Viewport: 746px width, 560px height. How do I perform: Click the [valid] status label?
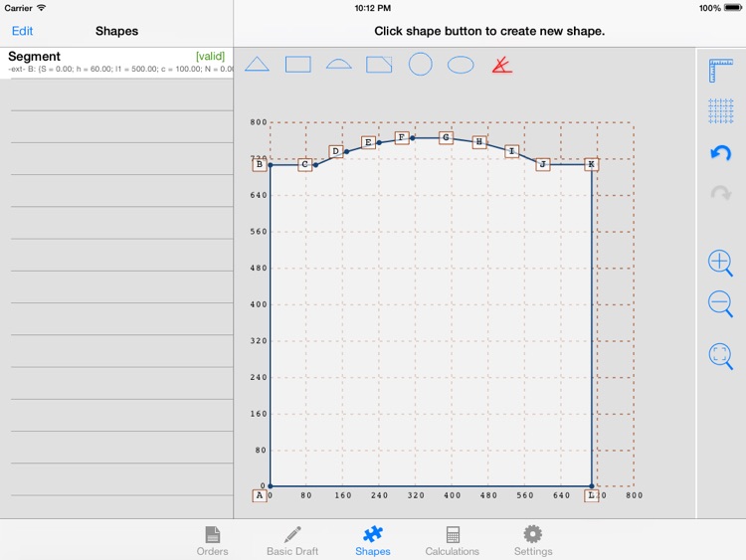[210, 56]
